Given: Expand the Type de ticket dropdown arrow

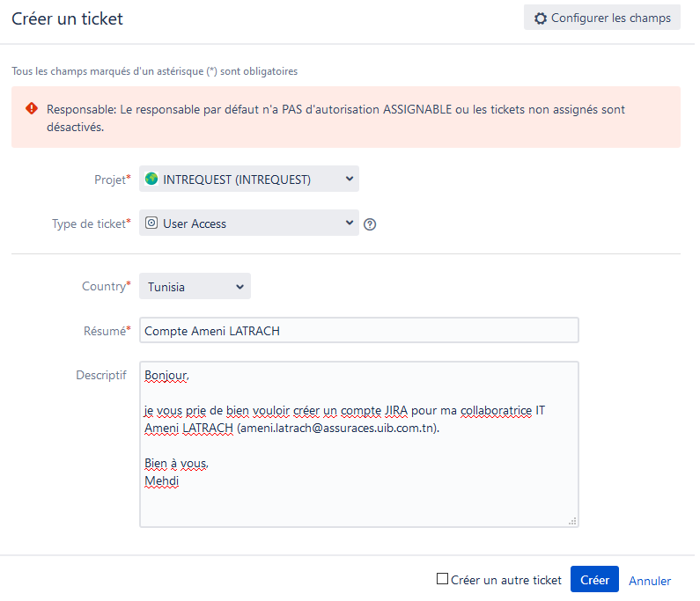Looking at the screenshot, I should (x=350, y=223).
